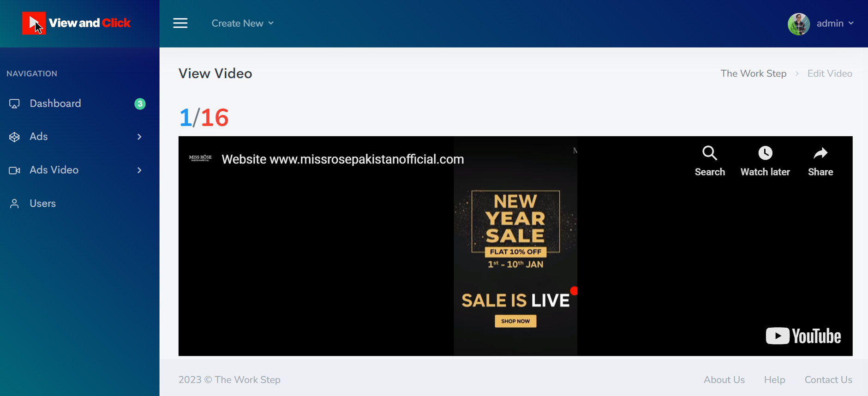Toggle the hamburger sidebar menu
The width and height of the screenshot is (868, 396).
coord(180,23)
